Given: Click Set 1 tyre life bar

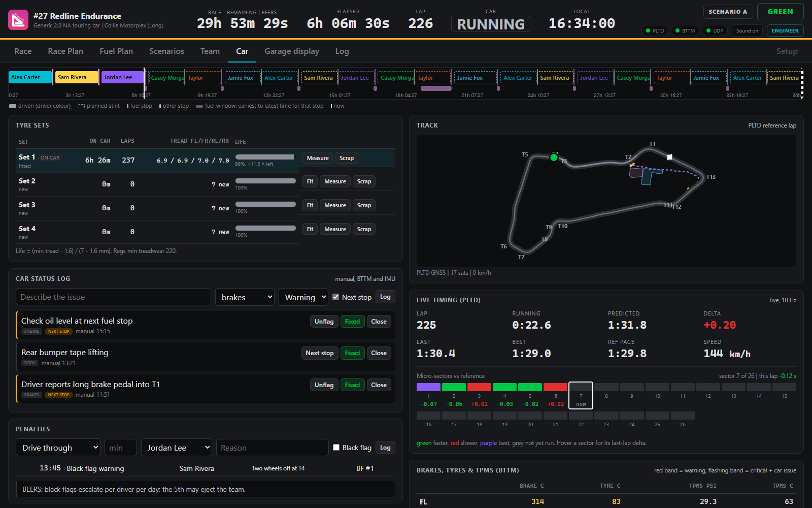Looking at the screenshot, I should point(265,157).
